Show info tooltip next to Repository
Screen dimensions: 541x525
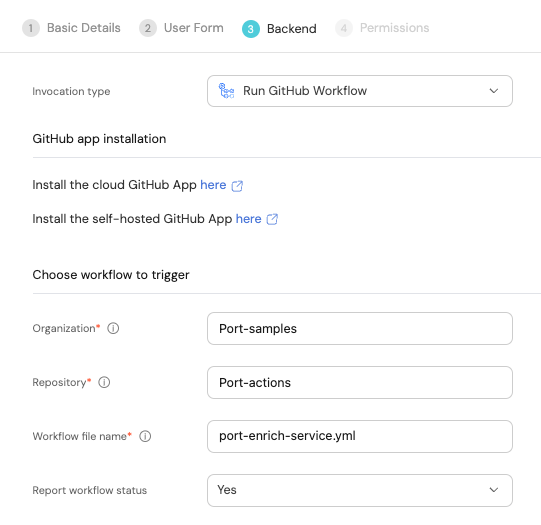coord(104,382)
